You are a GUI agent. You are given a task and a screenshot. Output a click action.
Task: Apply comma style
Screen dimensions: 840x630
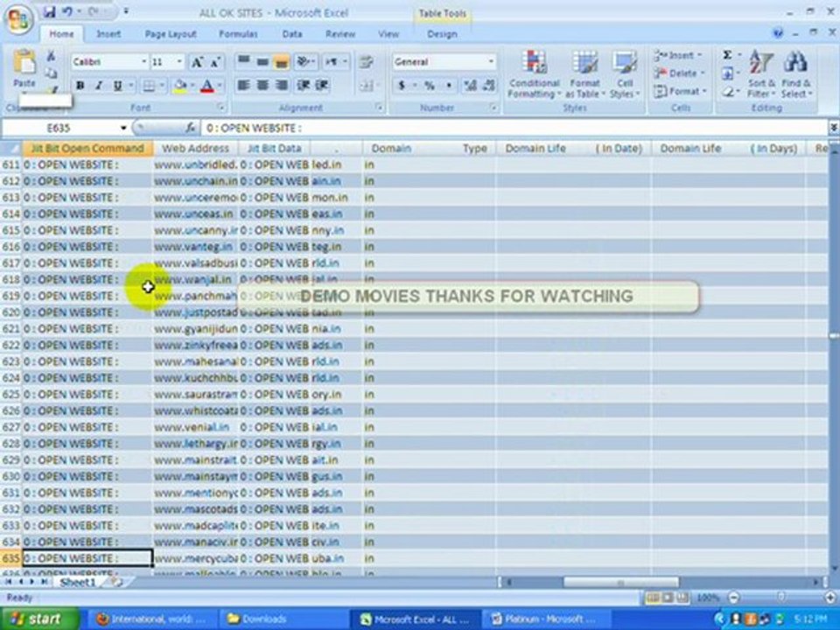pyautogui.click(x=449, y=85)
